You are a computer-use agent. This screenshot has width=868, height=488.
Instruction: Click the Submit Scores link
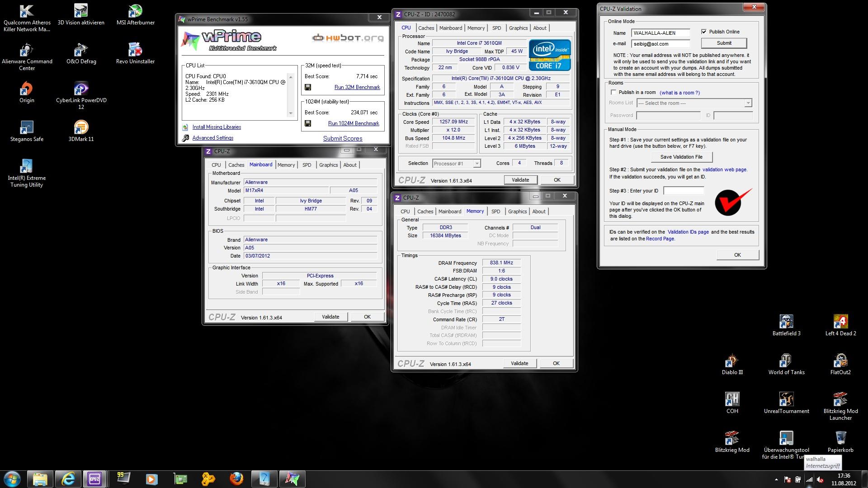point(343,138)
